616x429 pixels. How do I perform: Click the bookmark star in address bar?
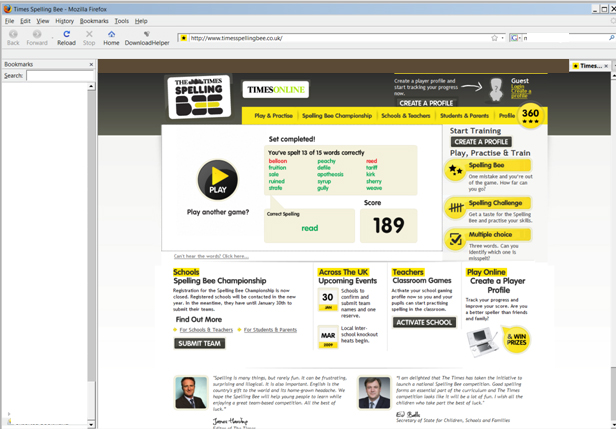coord(494,38)
